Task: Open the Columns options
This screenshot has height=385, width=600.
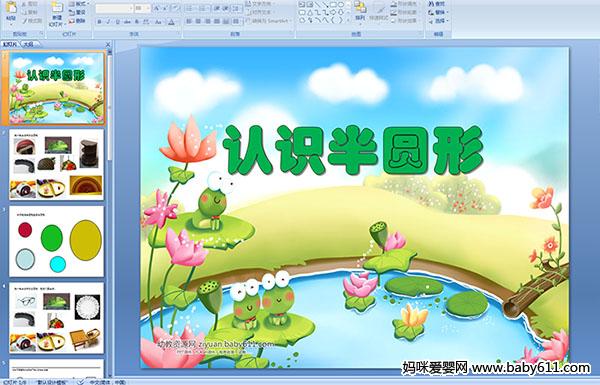Action: (236, 21)
